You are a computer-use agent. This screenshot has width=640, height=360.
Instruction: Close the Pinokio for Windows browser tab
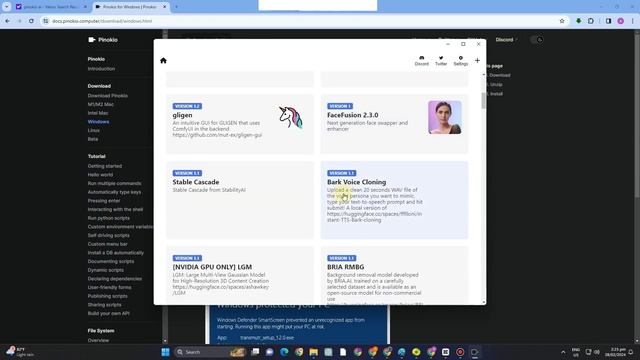click(164, 7)
